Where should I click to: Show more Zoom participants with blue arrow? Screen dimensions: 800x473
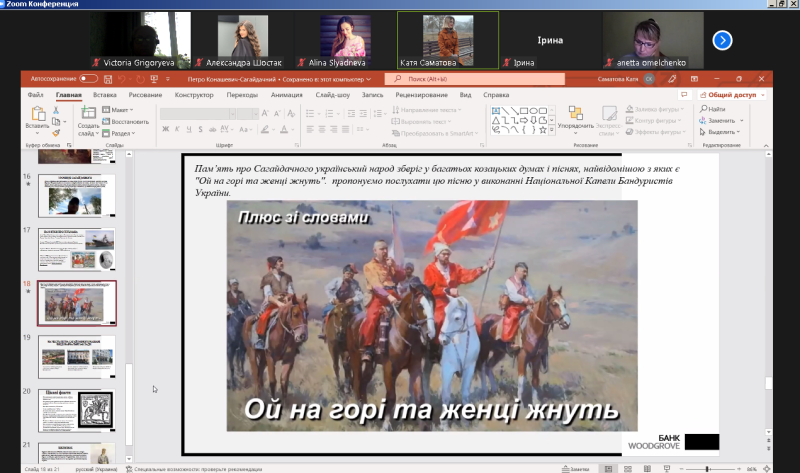point(722,40)
